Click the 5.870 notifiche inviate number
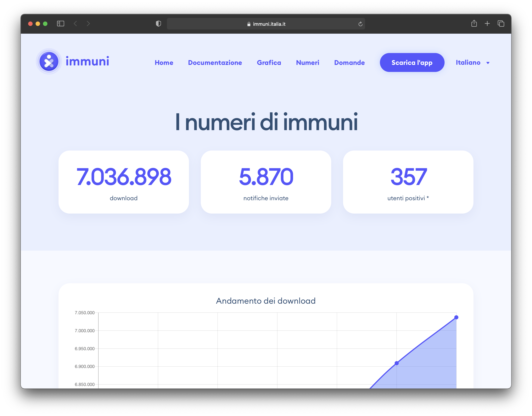This screenshot has width=532, height=416. click(266, 176)
